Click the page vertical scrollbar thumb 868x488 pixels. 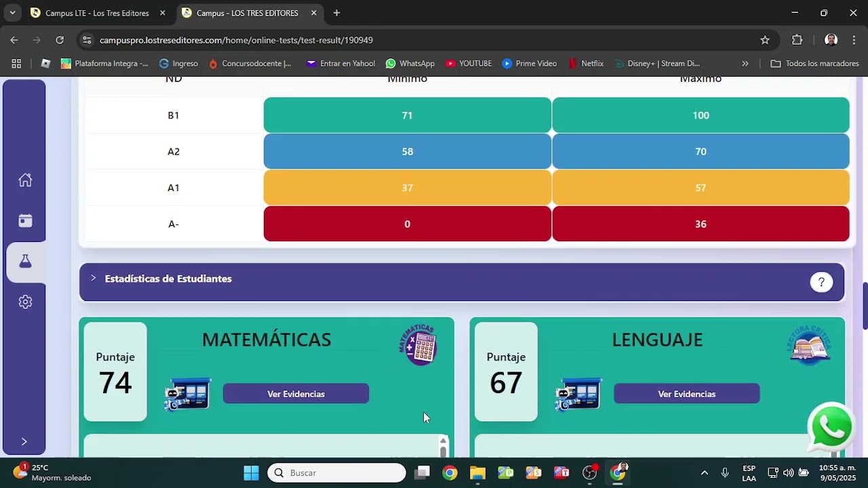pyautogui.click(x=865, y=305)
